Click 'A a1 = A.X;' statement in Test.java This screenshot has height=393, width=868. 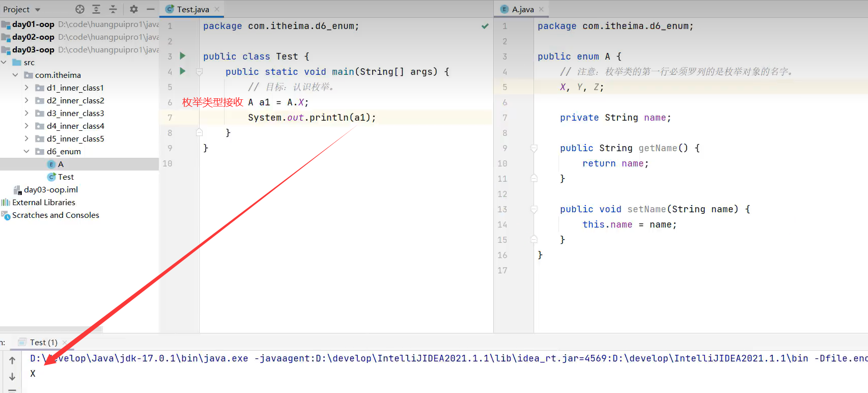click(x=278, y=102)
